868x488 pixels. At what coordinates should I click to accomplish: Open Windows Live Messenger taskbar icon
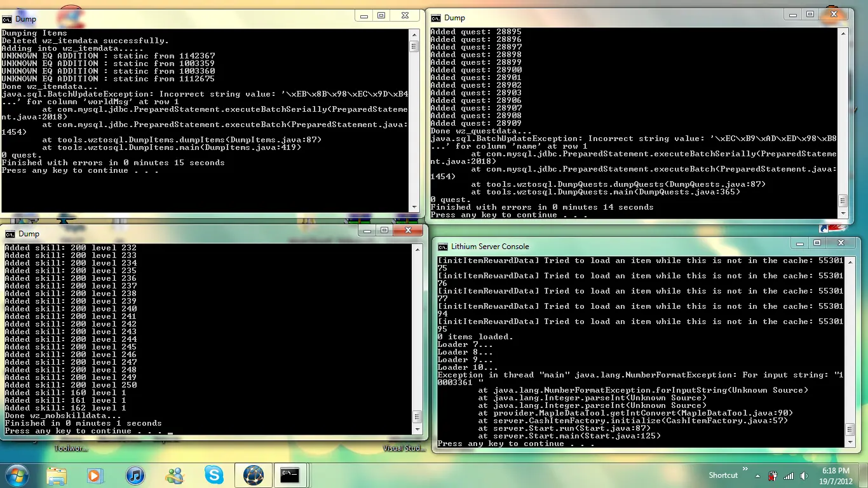174,475
